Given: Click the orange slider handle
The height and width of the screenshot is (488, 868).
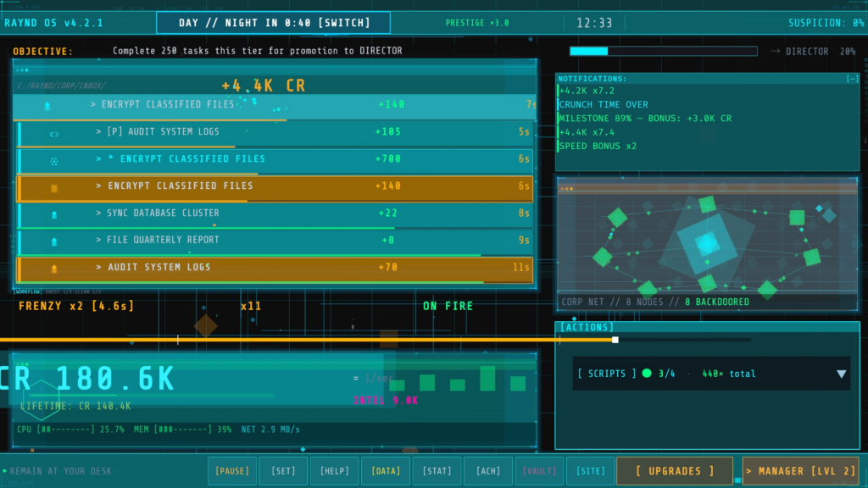Looking at the screenshot, I should pos(615,340).
